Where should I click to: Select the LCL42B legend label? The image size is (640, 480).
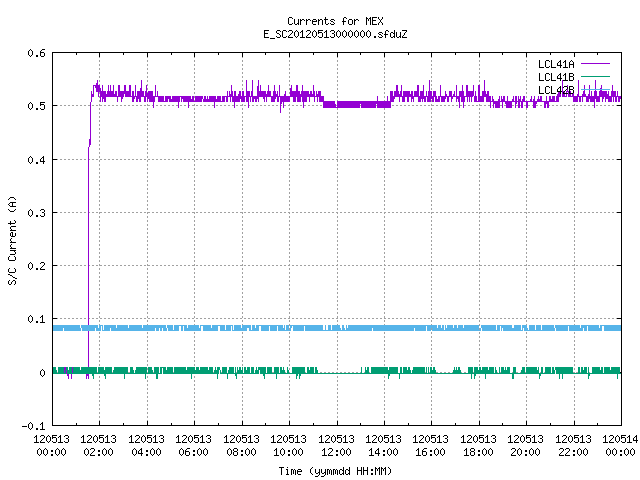pos(556,90)
